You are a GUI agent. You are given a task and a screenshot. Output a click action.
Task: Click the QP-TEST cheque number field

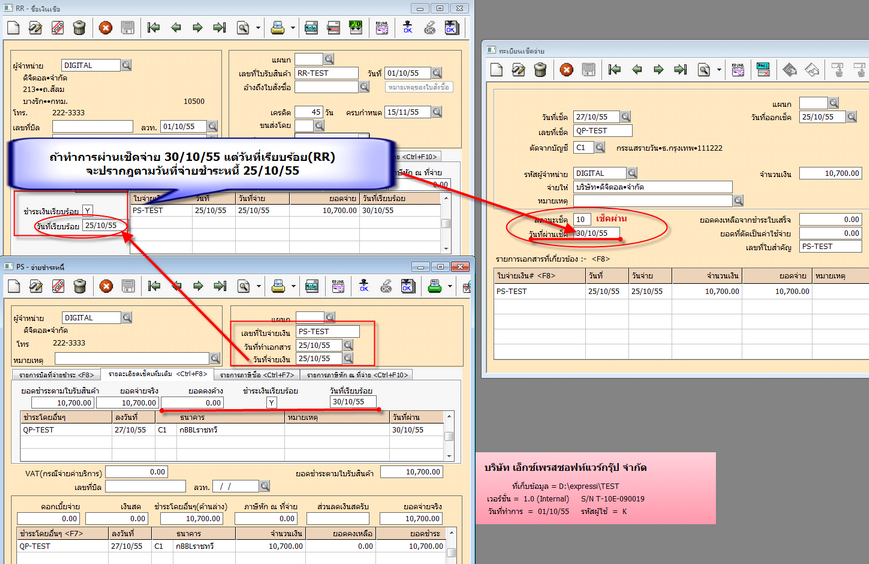(604, 131)
